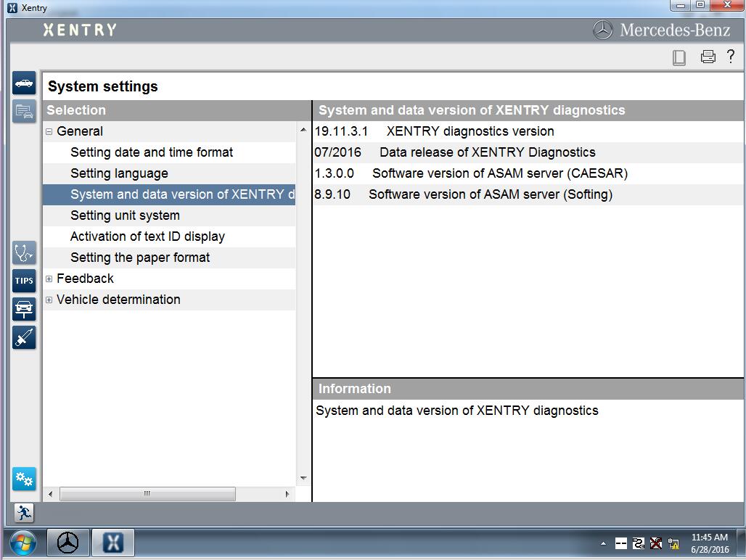Click the connection cable tray icon
This screenshot has width=746, height=560.
click(639, 543)
